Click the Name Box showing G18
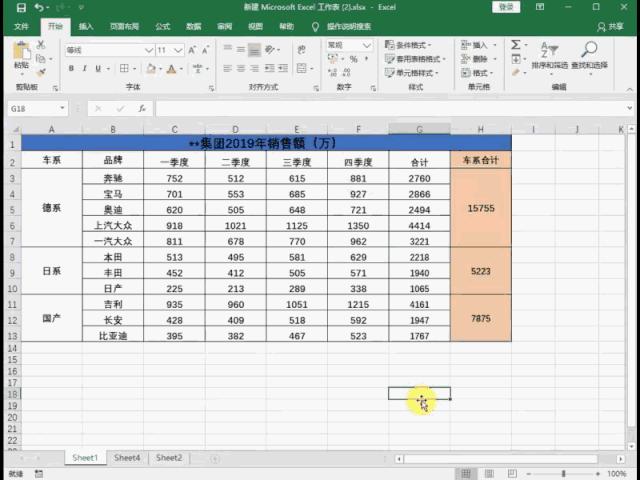Viewport: 640px width, 480px height. tap(37, 109)
